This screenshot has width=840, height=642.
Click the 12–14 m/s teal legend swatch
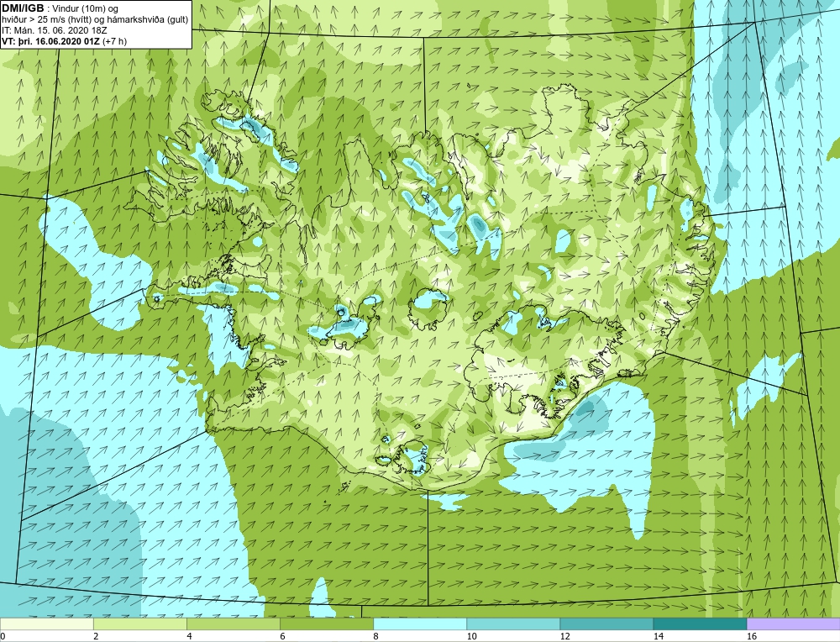(606, 624)
